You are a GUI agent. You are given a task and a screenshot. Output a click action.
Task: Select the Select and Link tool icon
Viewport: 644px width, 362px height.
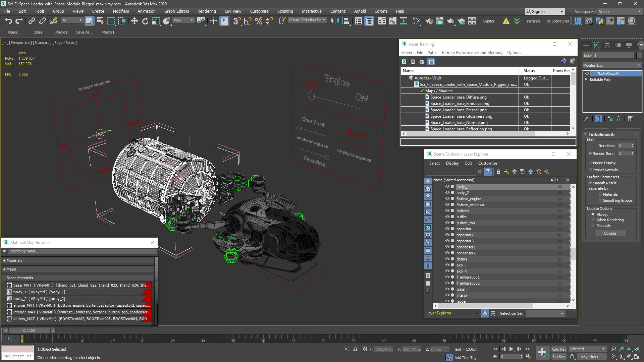[32, 21]
